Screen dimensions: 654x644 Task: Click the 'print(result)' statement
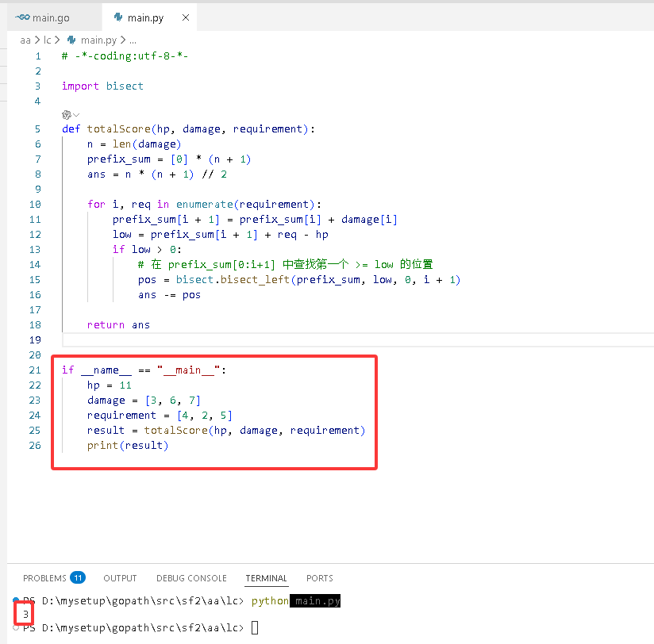pos(128,446)
